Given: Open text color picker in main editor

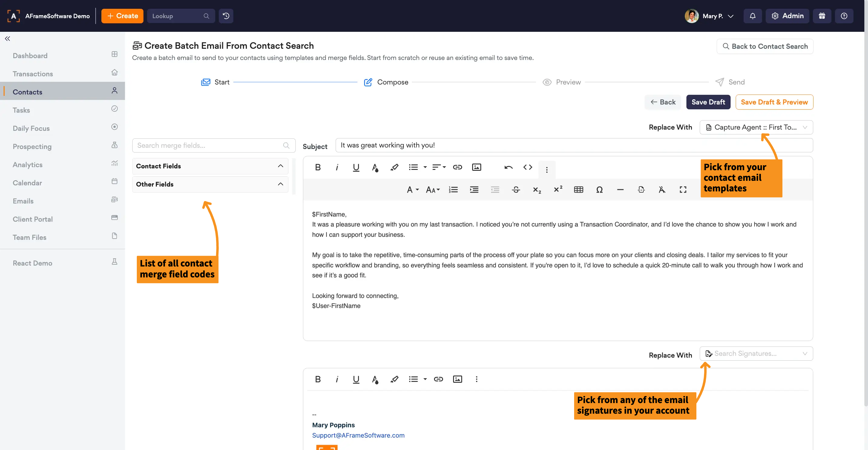Looking at the screenshot, I should click(375, 167).
